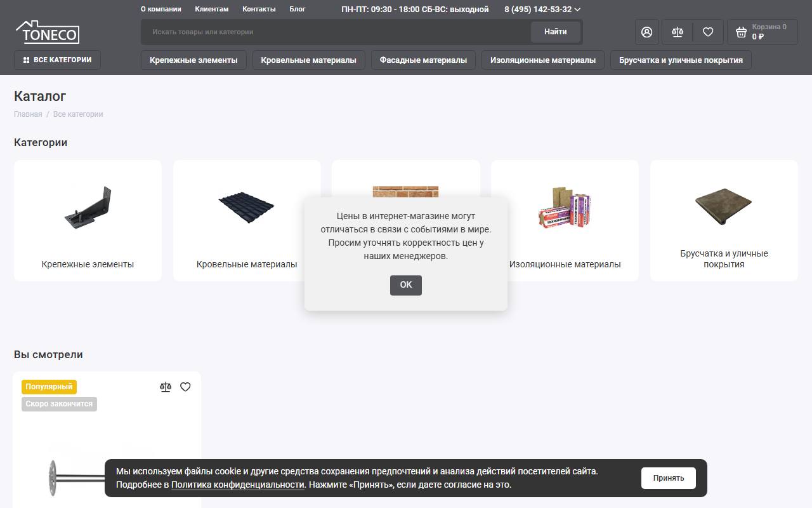
Task: Select Крепежные элементы in the nav bar
Action: coord(193,60)
